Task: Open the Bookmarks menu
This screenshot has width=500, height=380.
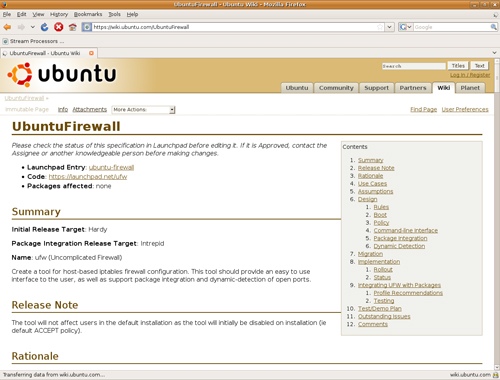Action: pos(88,14)
